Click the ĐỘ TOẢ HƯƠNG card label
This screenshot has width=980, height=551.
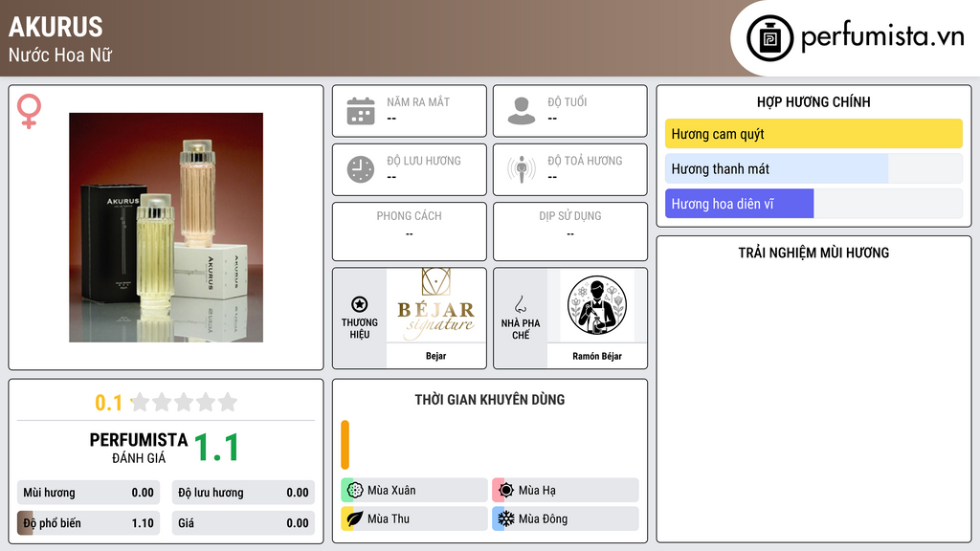[x=585, y=161]
